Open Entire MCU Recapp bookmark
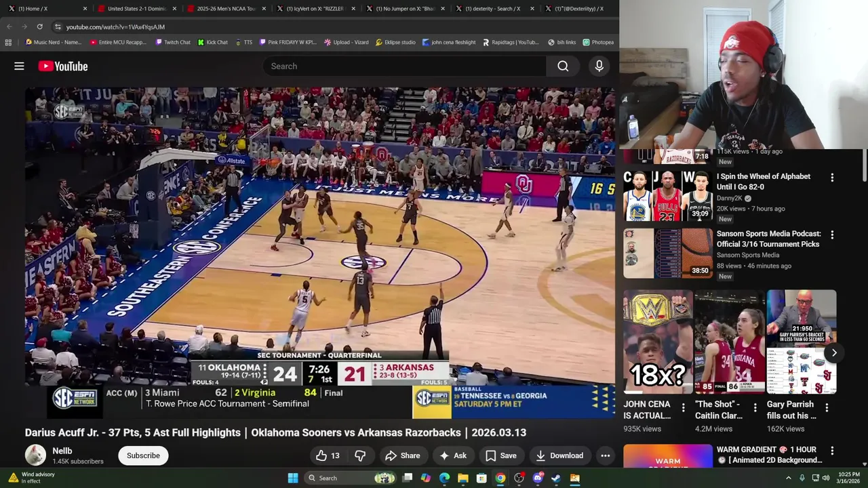Image resolution: width=868 pixels, height=488 pixels. coord(118,42)
